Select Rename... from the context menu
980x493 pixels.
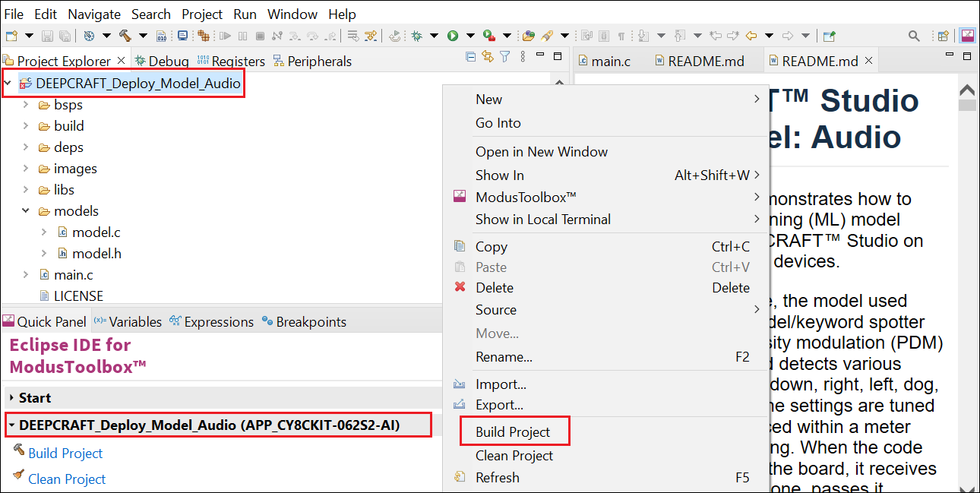coord(504,357)
